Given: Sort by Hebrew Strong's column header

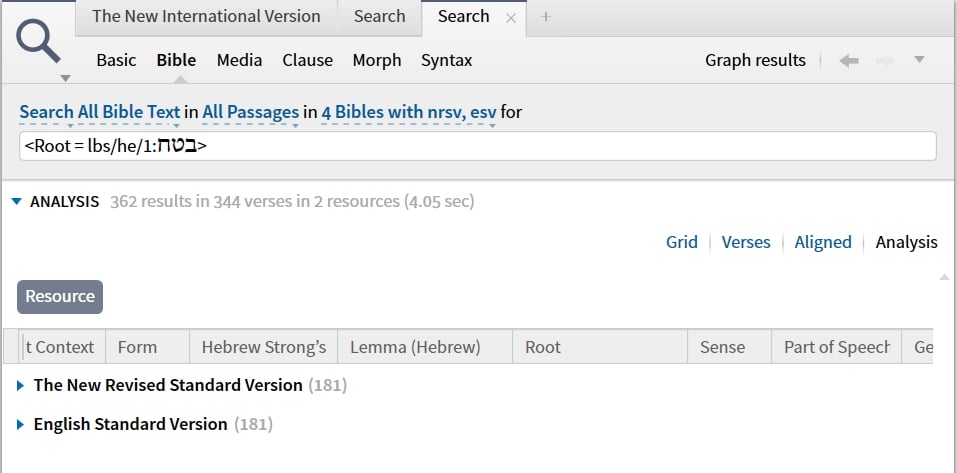Looking at the screenshot, I should (x=264, y=347).
